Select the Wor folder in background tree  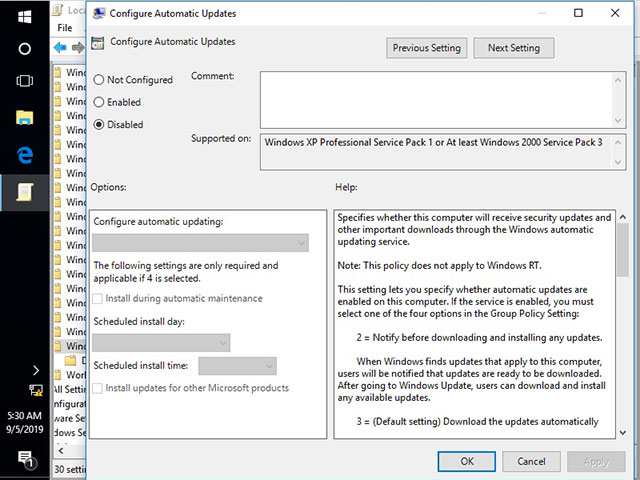coord(70,375)
